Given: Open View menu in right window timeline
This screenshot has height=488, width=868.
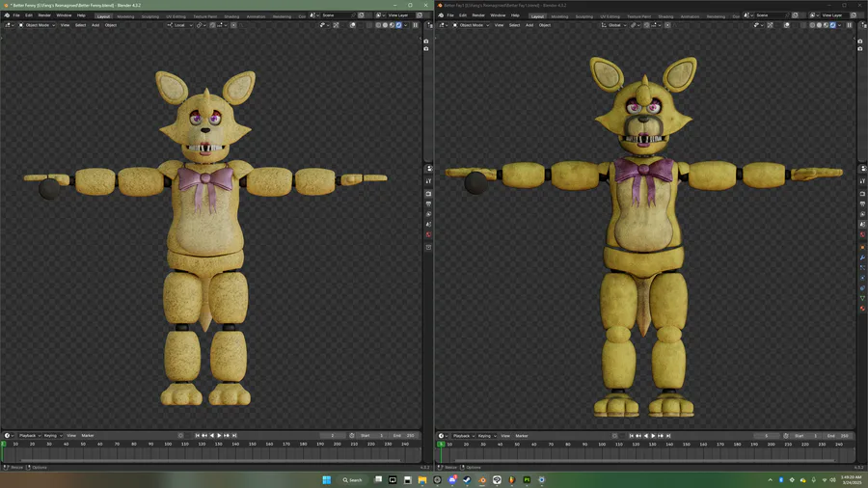Looking at the screenshot, I should pyautogui.click(x=505, y=435).
